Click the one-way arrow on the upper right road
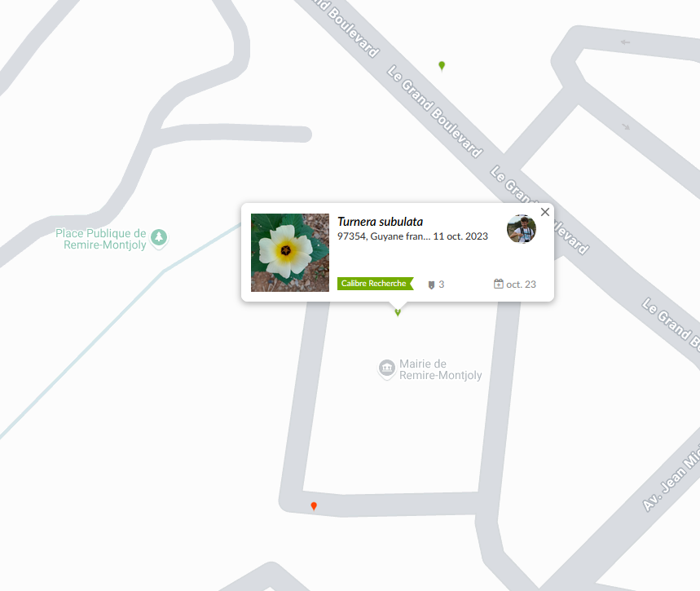Screen dimensions: 700x591 pos(625,42)
